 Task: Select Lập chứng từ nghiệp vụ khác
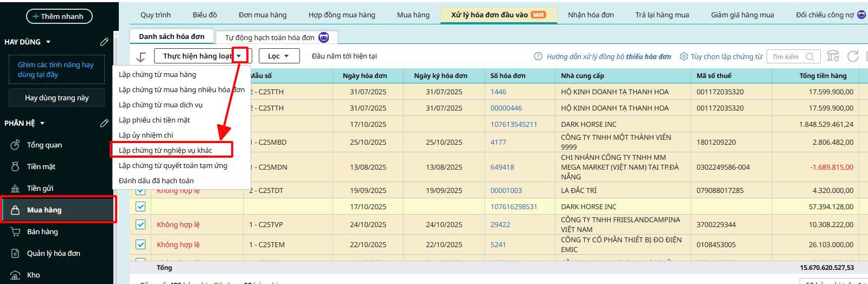165,150
